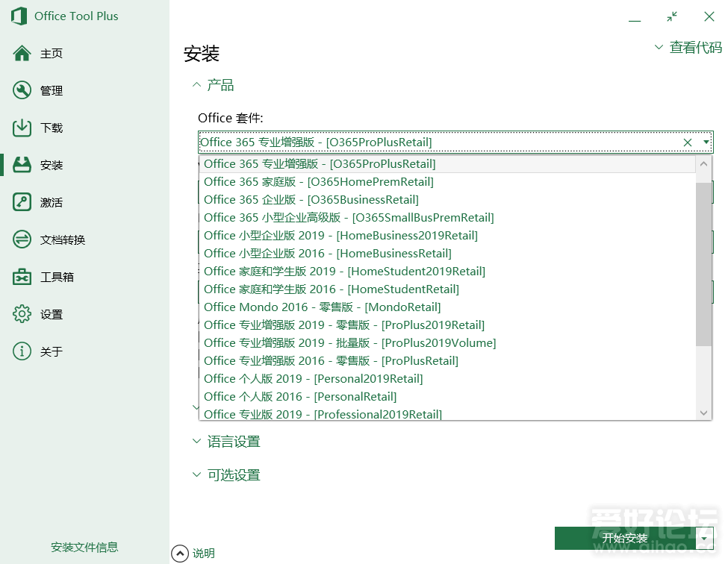Image resolution: width=728 pixels, height=564 pixels.
Task: Choose Office 365 家庭版 from list
Action: point(318,182)
